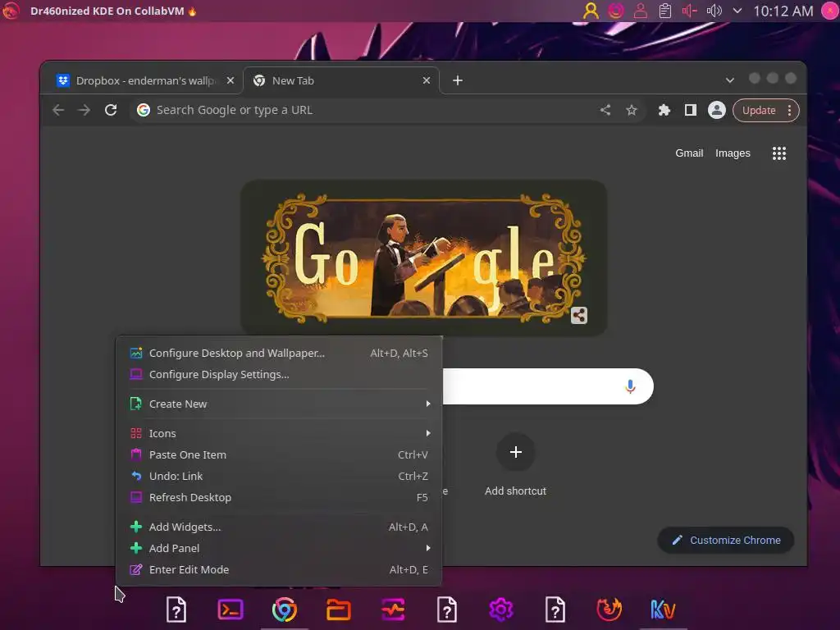Click the yellow user icon in top panel
Screen dimensions: 840x630
[591, 11]
